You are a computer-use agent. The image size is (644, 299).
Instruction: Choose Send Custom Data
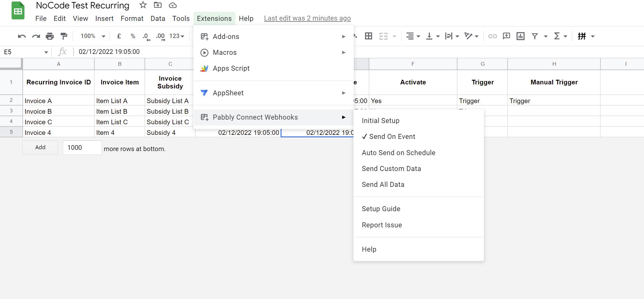(x=419, y=169)
